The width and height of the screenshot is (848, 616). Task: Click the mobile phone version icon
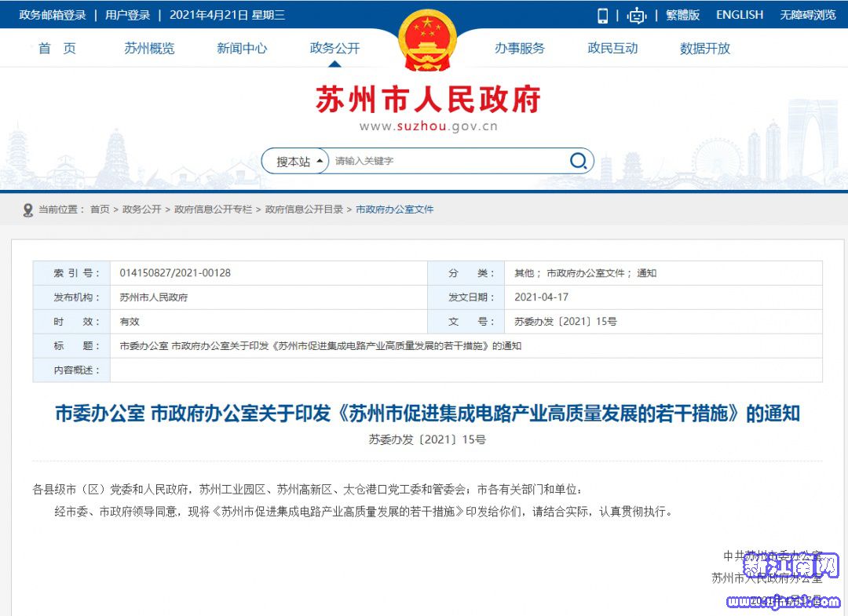603,15
